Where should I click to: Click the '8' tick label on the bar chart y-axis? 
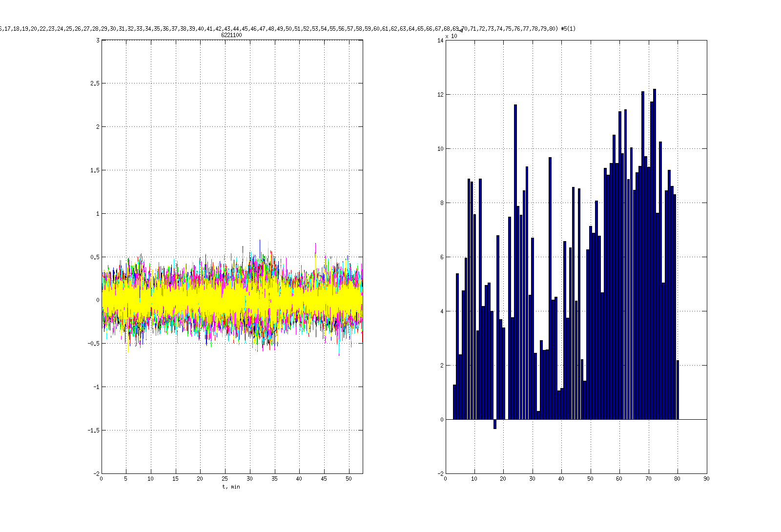442,203
